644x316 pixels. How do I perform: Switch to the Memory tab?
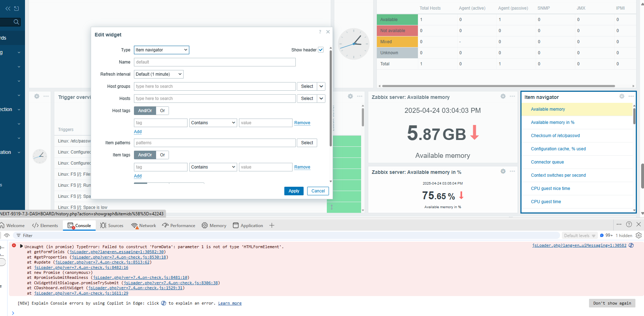214,225
